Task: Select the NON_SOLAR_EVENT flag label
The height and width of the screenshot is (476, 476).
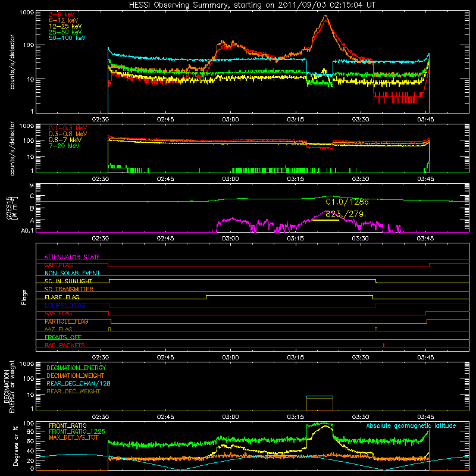Action: 72,273
